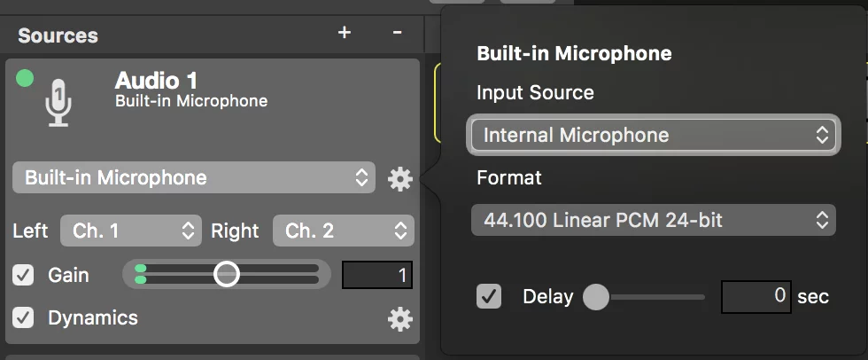Remove source using the minus icon
The width and height of the screenshot is (868, 360).
tap(397, 33)
